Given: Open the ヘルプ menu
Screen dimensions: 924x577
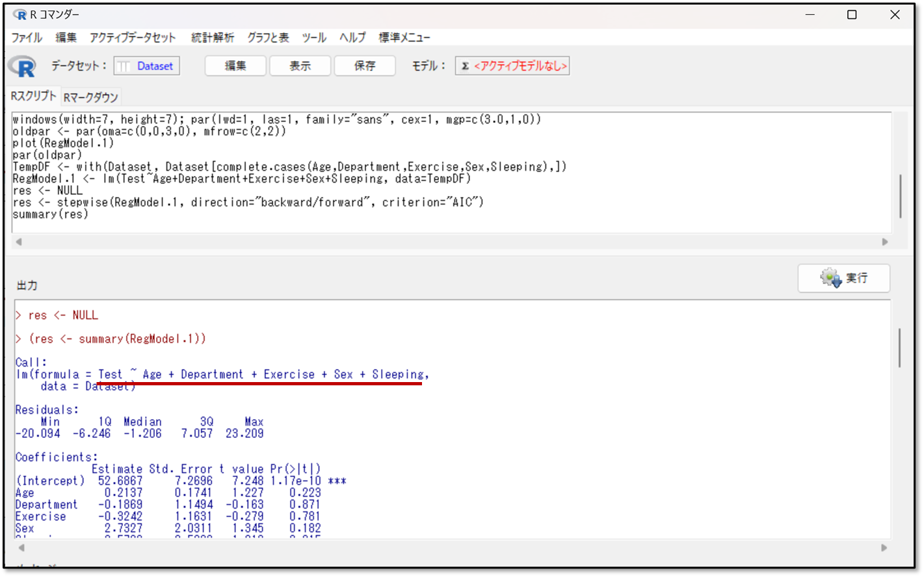Looking at the screenshot, I should point(352,38).
